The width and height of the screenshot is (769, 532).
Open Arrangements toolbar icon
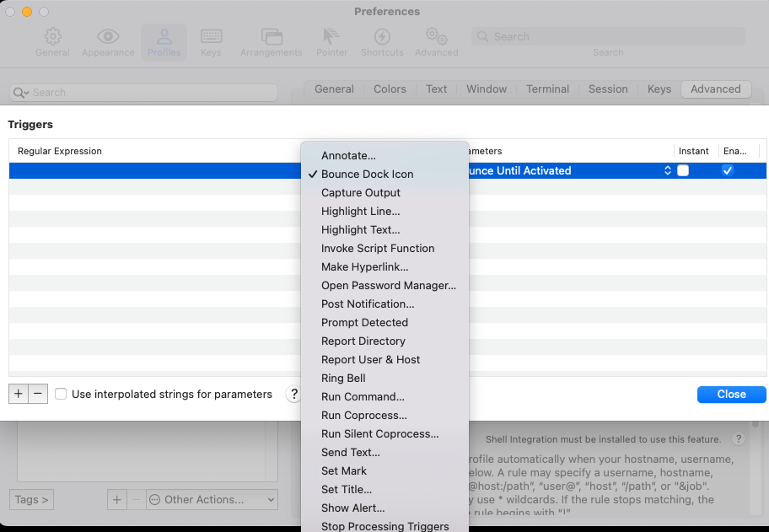(x=272, y=36)
